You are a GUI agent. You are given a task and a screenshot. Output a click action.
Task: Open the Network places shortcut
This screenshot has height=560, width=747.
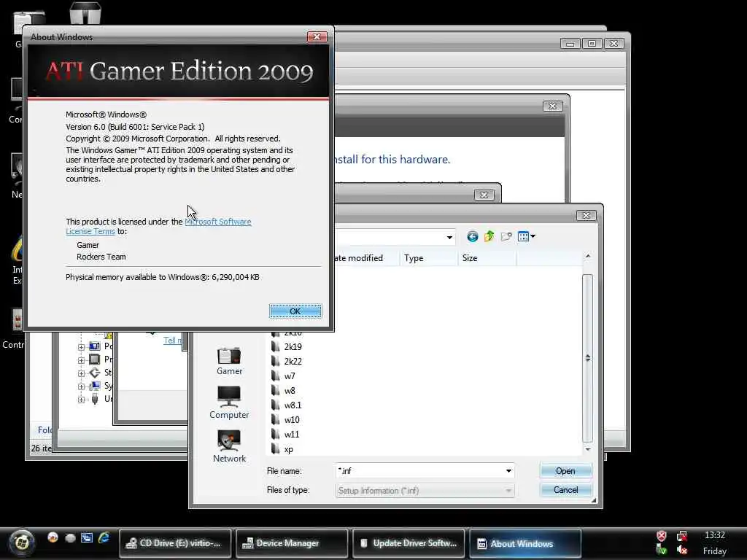(x=229, y=446)
